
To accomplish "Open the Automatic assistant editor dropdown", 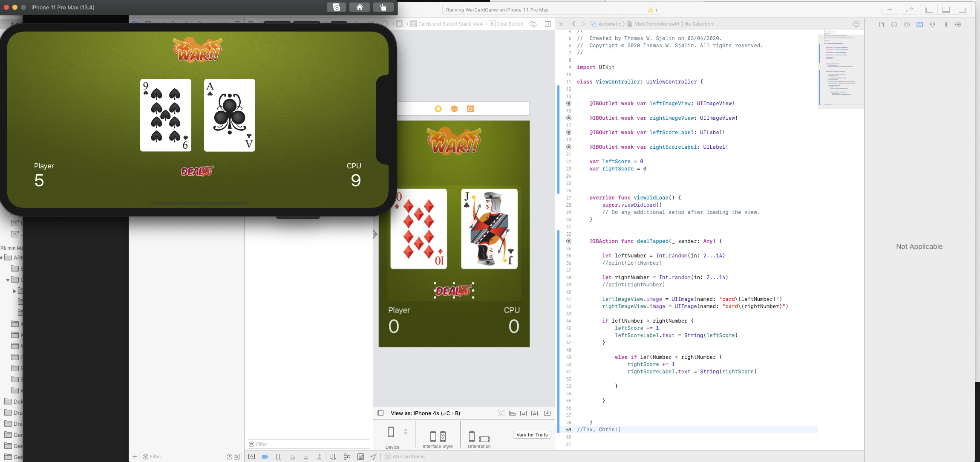I will 609,24.
